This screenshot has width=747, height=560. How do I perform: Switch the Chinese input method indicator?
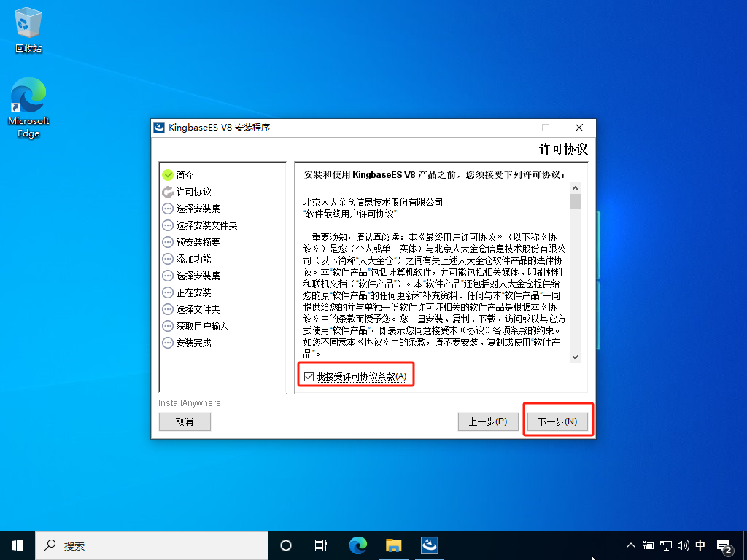click(x=700, y=545)
